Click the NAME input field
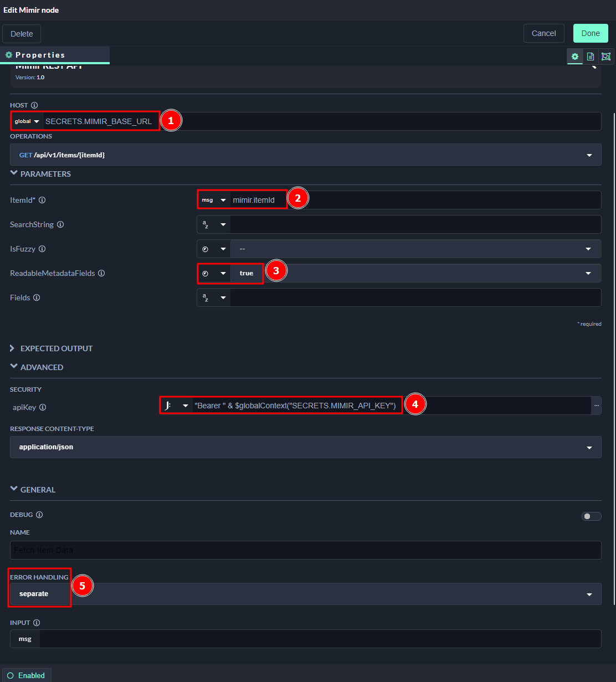The width and height of the screenshot is (616, 682). (x=305, y=550)
